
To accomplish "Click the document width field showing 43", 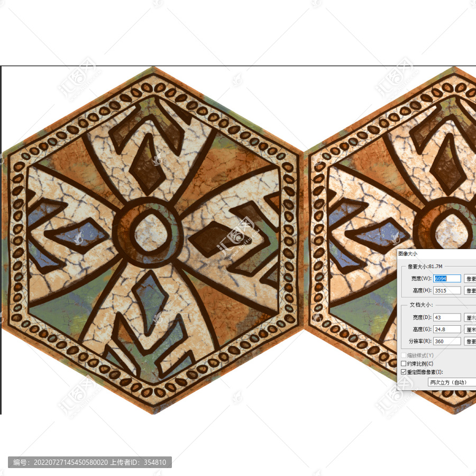I will (447, 317).
